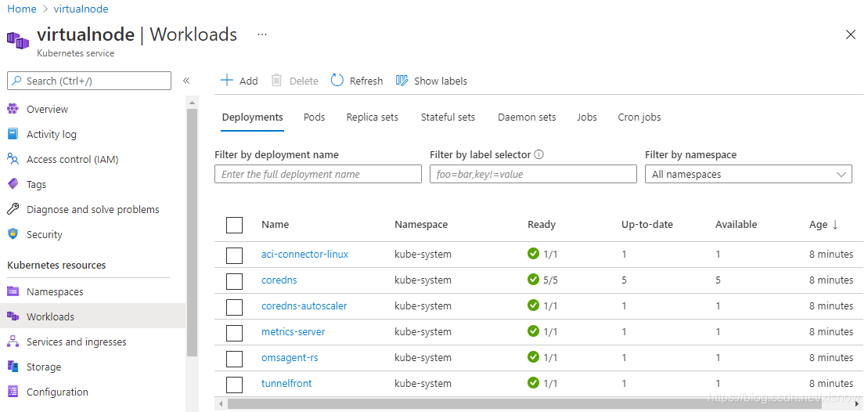
Task: Click the Ready column header
Action: coord(542,224)
